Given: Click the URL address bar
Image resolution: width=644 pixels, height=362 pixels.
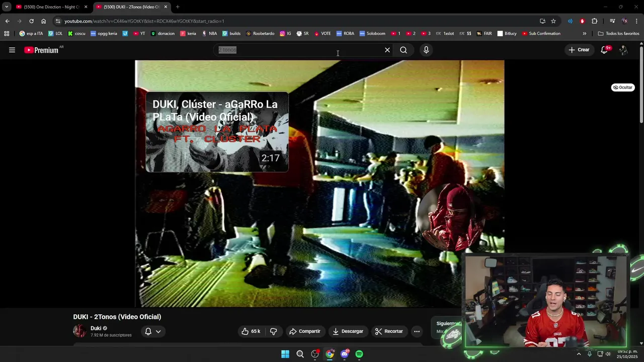Looking at the screenshot, I should (x=297, y=21).
